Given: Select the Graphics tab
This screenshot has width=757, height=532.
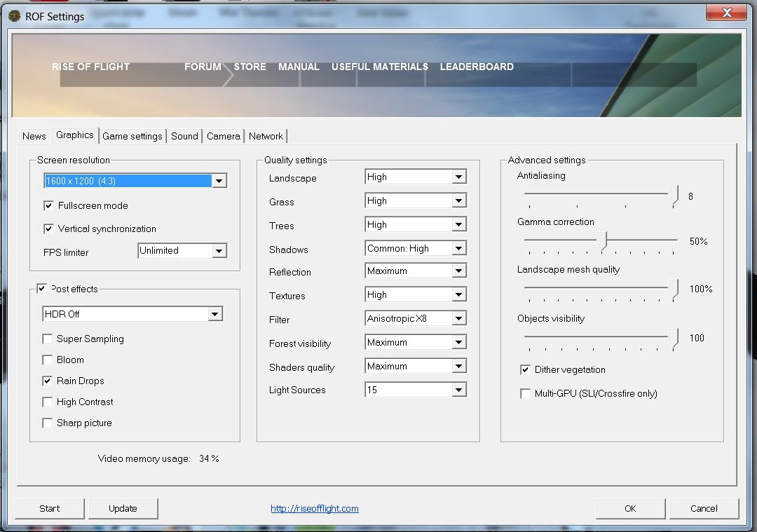Looking at the screenshot, I should (75, 135).
